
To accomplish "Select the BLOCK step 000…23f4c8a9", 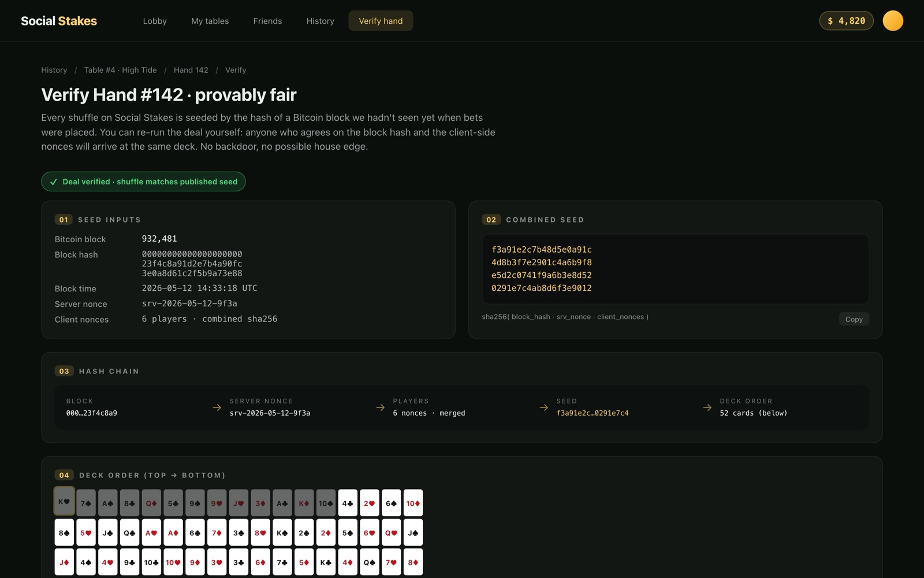I will [x=91, y=407].
